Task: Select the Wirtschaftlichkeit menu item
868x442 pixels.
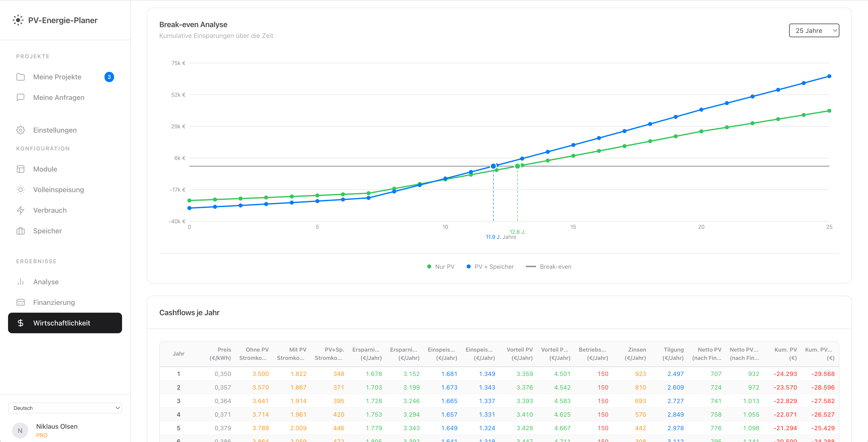Action: point(65,323)
